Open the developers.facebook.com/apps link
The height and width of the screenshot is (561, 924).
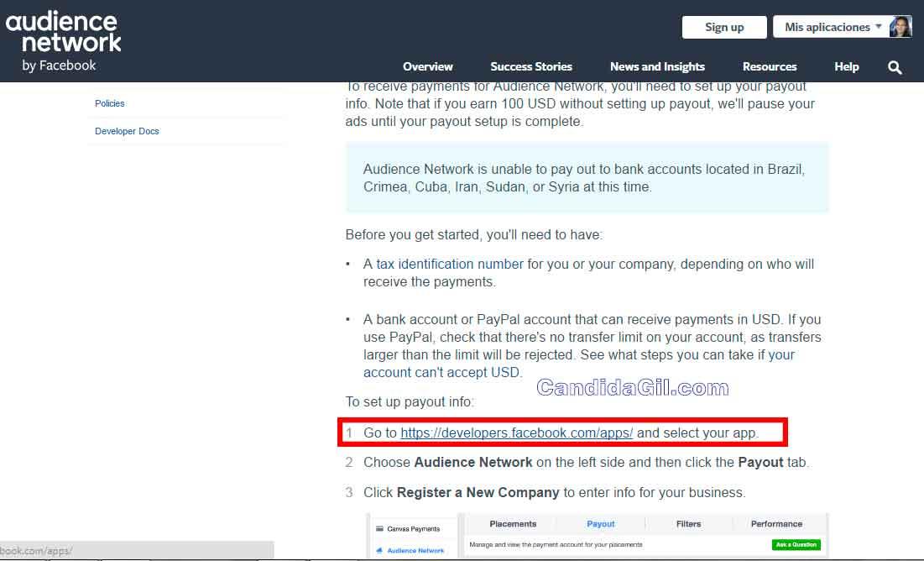516,433
